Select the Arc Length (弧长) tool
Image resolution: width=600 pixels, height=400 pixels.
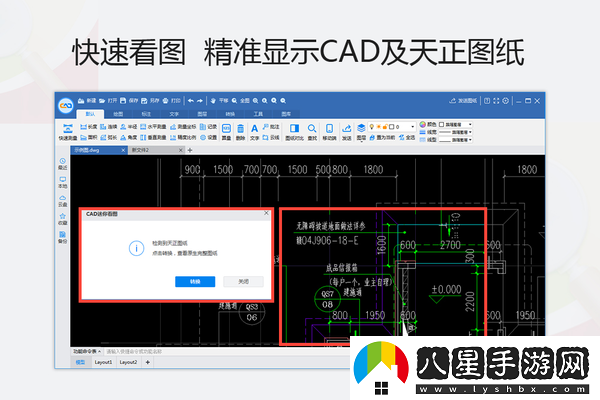109,137
